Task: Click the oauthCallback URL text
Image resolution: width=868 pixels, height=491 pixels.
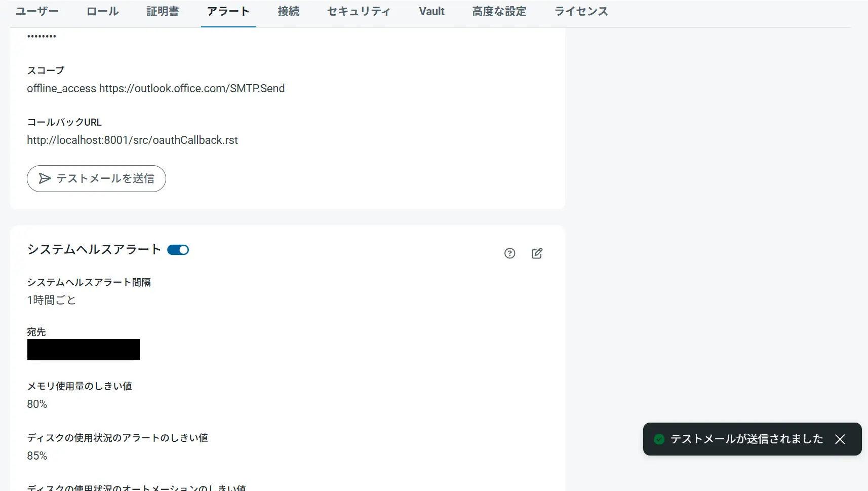Action: pyautogui.click(x=132, y=140)
